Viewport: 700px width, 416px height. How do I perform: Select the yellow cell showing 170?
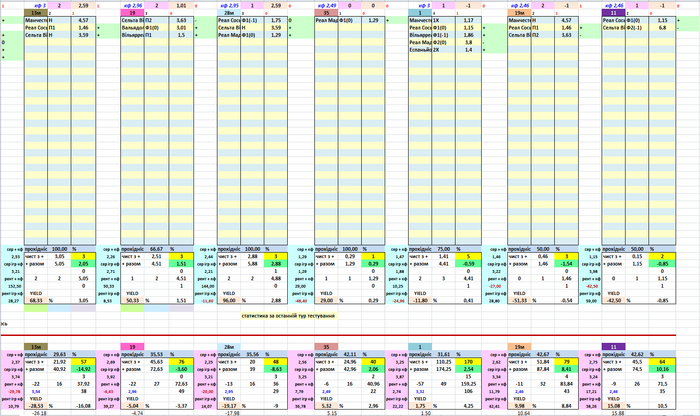[x=468, y=362]
